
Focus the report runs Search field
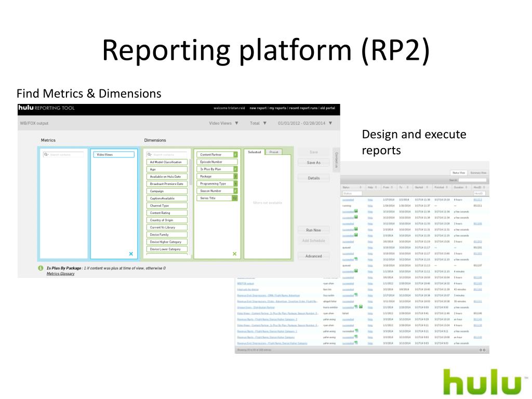tap(472, 180)
